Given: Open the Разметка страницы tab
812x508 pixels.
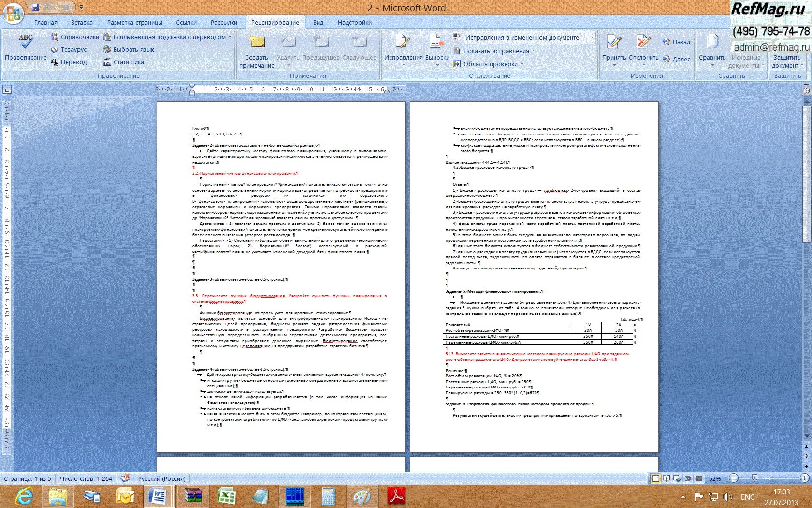Looking at the screenshot, I should point(134,22).
